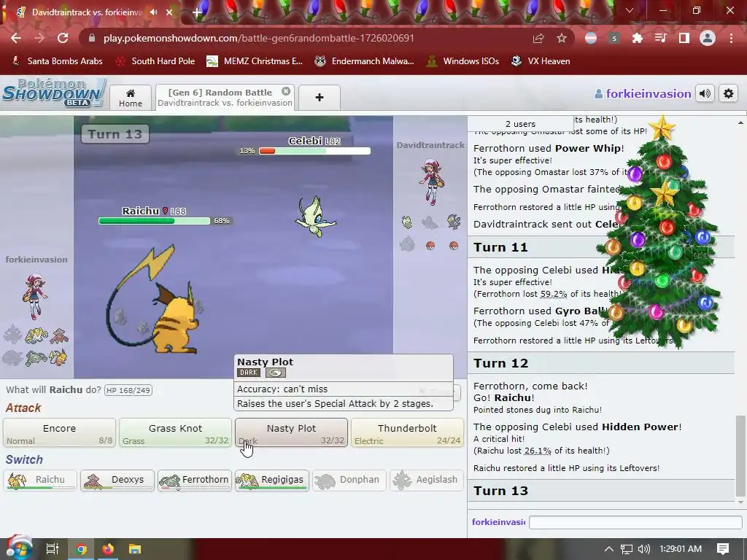
Task: Open a new browser tab with plus
Action: pyautogui.click(x=196, y=12)
